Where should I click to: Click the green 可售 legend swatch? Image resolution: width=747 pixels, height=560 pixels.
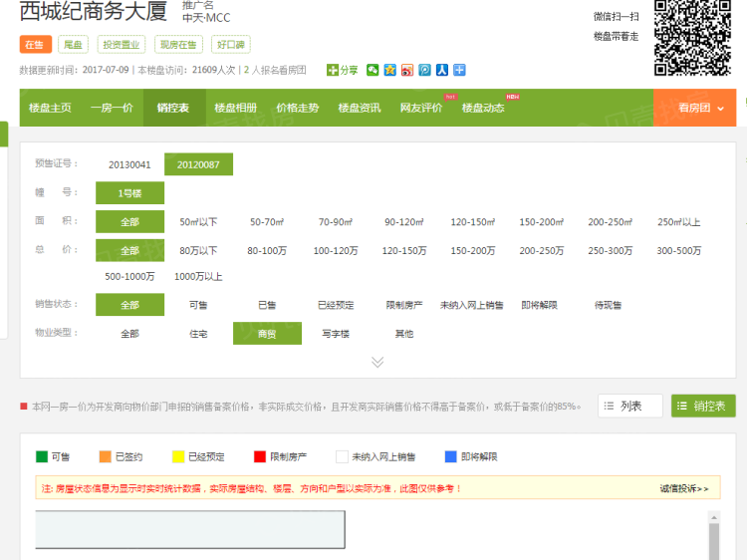[42, 456]
